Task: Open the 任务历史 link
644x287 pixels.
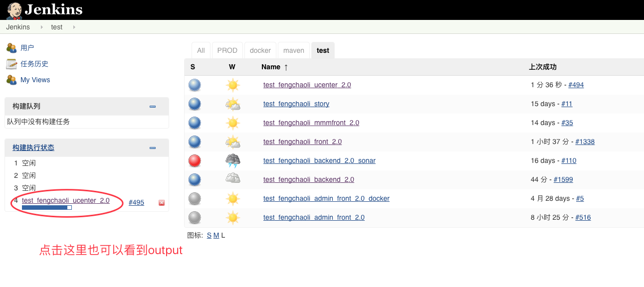Action: pos(34,64)
